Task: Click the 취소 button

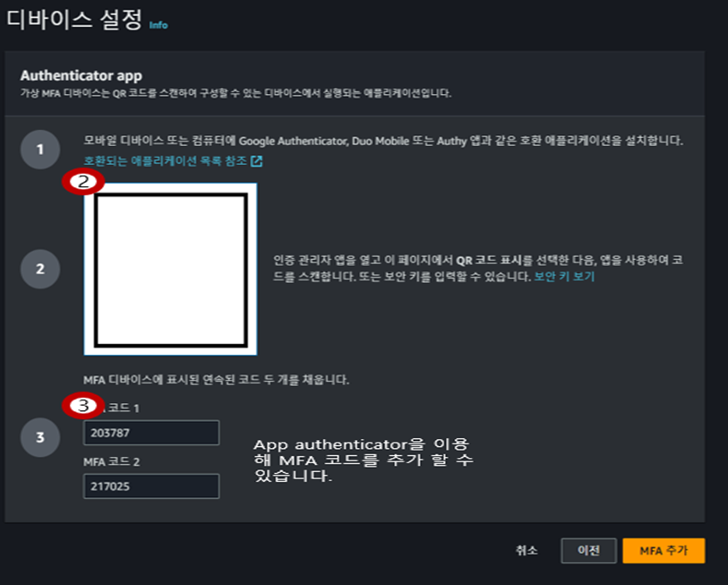Action: click(527, 551)
